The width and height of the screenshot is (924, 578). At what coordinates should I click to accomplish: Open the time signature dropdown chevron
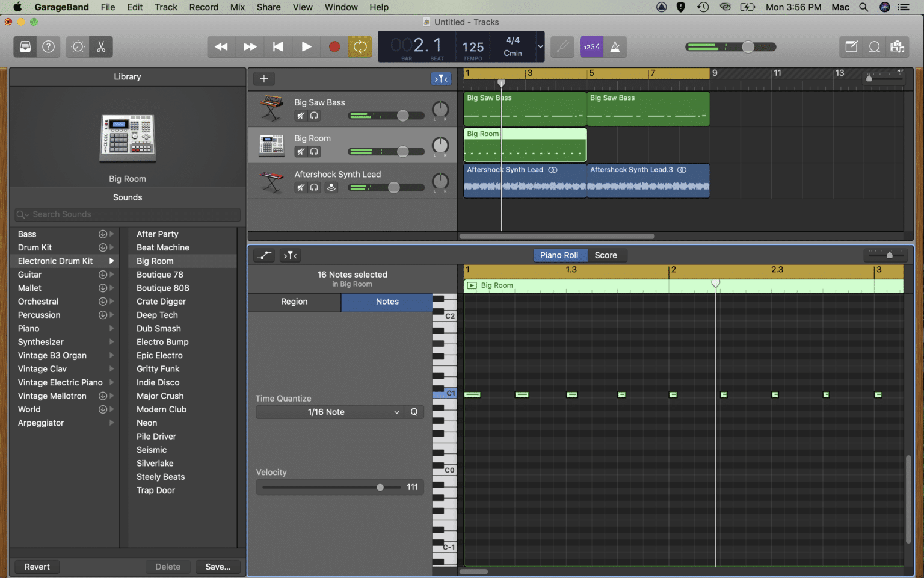540,46
